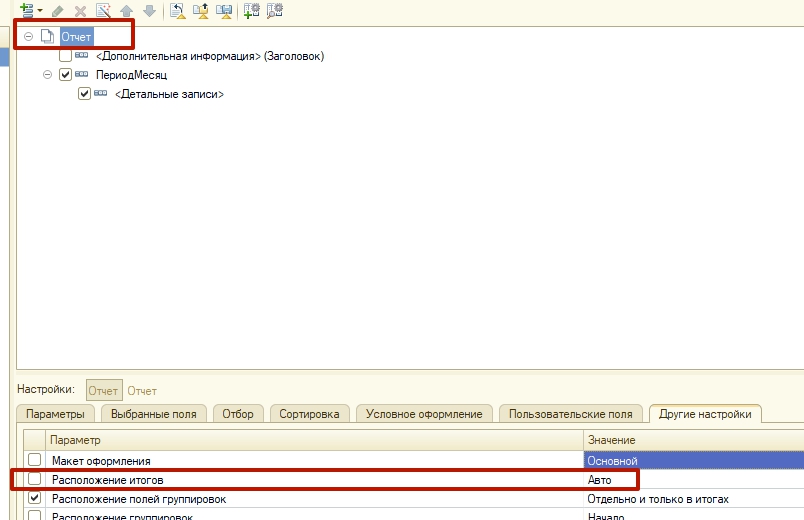Open the Условное оформление tab
The image size is (804, 520).
tap(424, 413)
